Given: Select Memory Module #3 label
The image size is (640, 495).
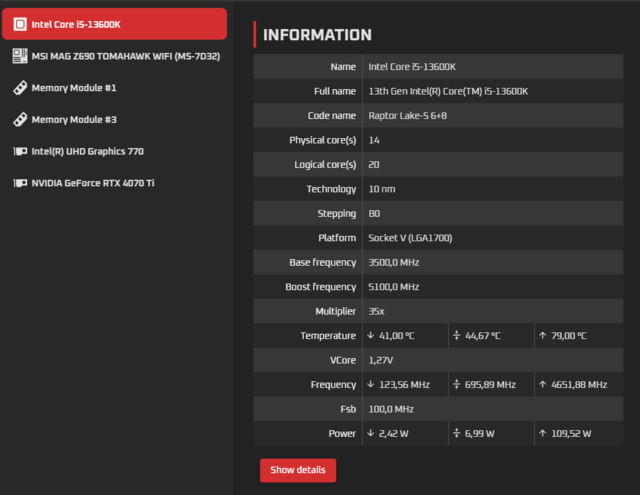Looking at the screenshot, I should click(74, 120).
